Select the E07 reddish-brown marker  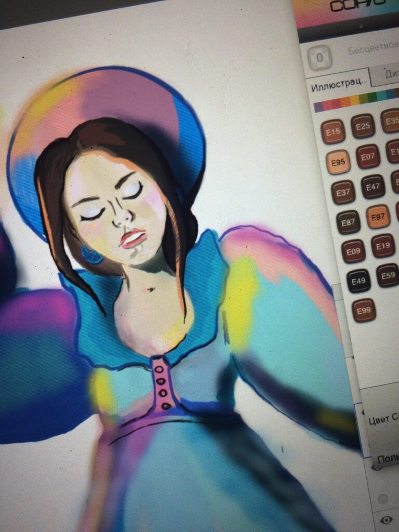coord(368,156)
